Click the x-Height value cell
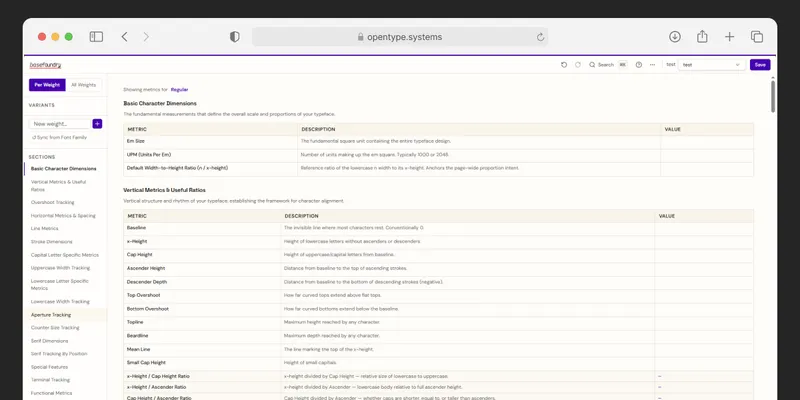The height and width of the screenshot is (400, 800). coord(704,242)
